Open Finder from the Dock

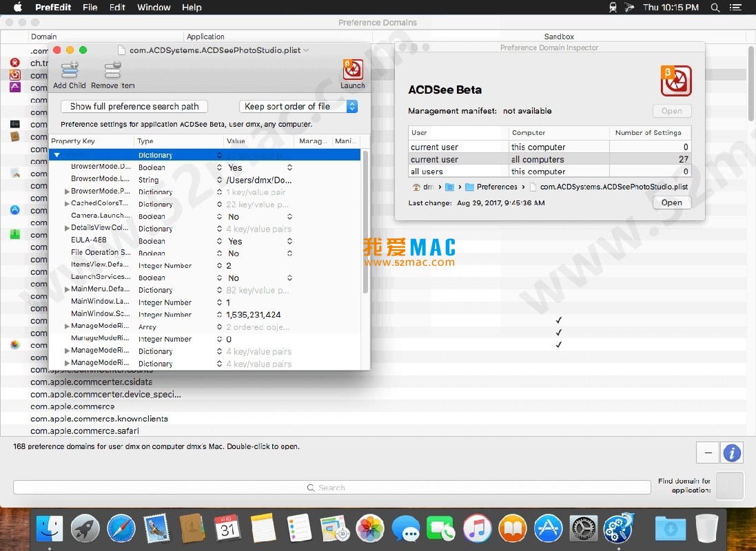coord(50,528)
